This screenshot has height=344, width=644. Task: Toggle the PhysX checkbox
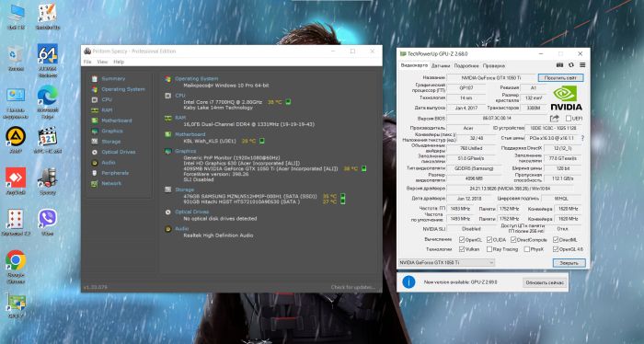click(526, 249)
